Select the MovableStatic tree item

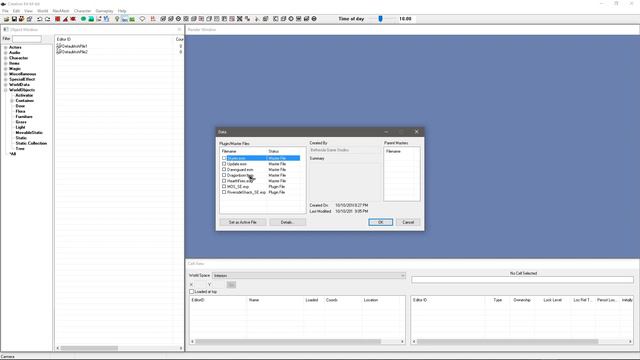click(x=29, y=133)
